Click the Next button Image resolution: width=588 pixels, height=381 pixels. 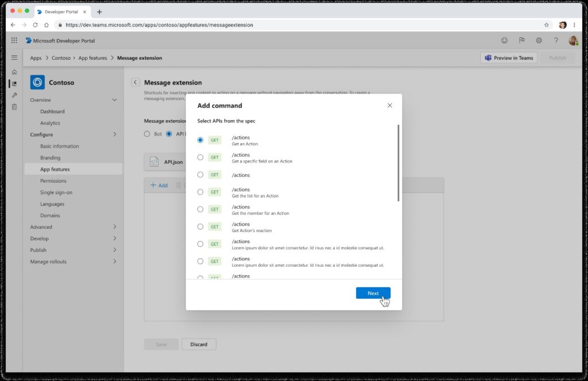coord(373,293)
